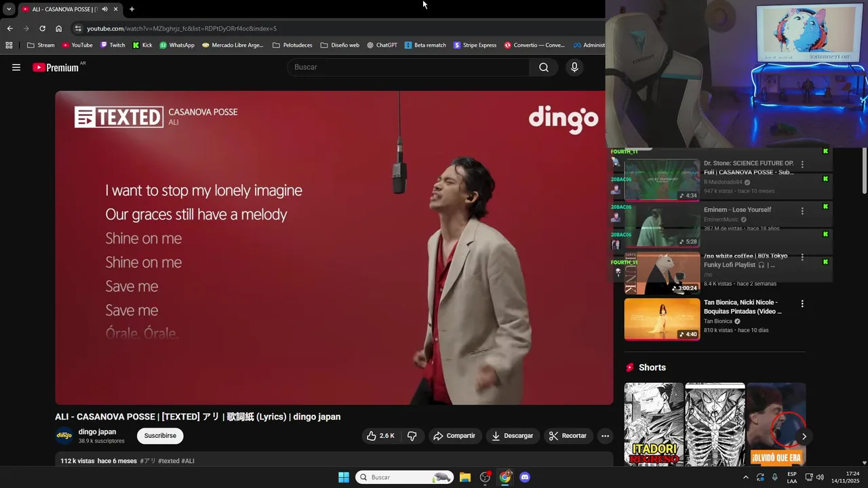Start voice search with microphone icon

click(x=574, y=67)
